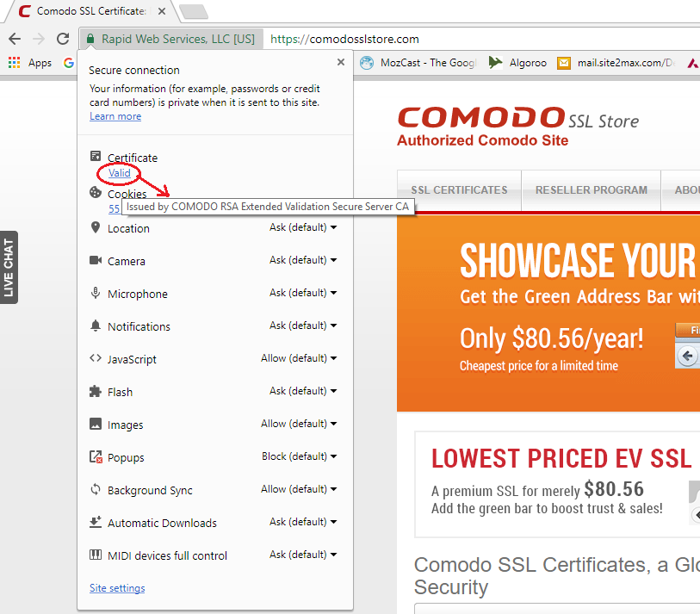This screenshot has height=614, width=700.
Task: Click the JavaScript code brackets icon
Action: click(96, 358)
